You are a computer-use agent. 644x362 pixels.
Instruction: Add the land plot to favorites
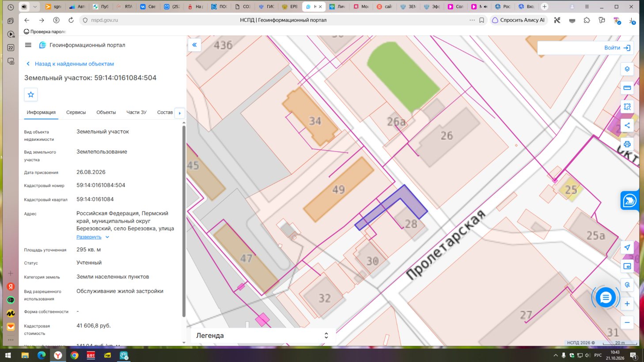pyautogui.click(x=31, y=94)
